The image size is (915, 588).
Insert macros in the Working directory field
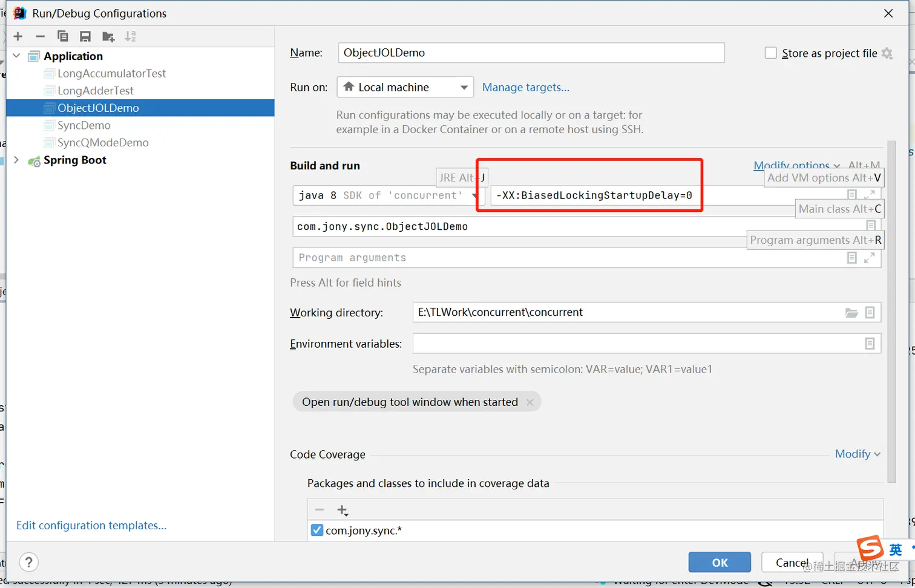(870, 312)
